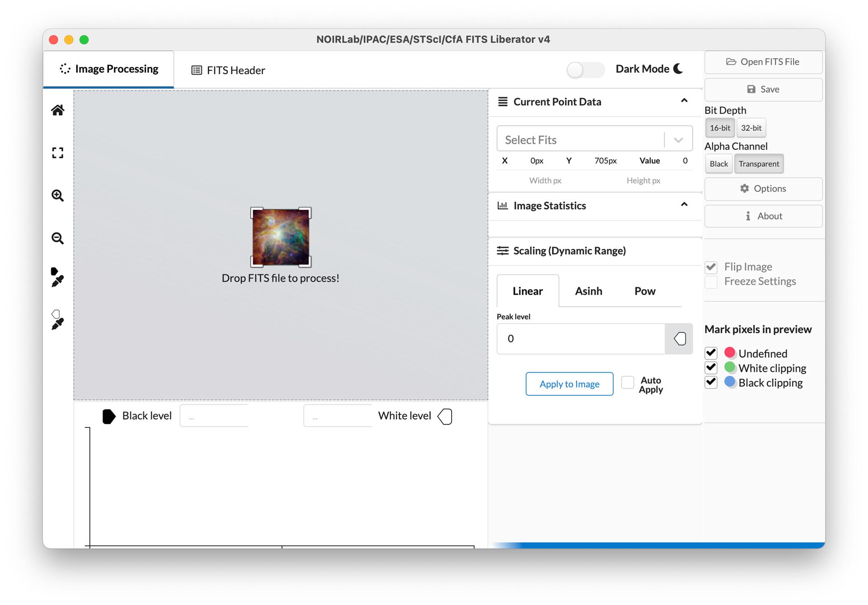Click the zoom out magnifier icon
Viewport: 868px width, 605px height.
pyautogui.click(x=57, y=238)
